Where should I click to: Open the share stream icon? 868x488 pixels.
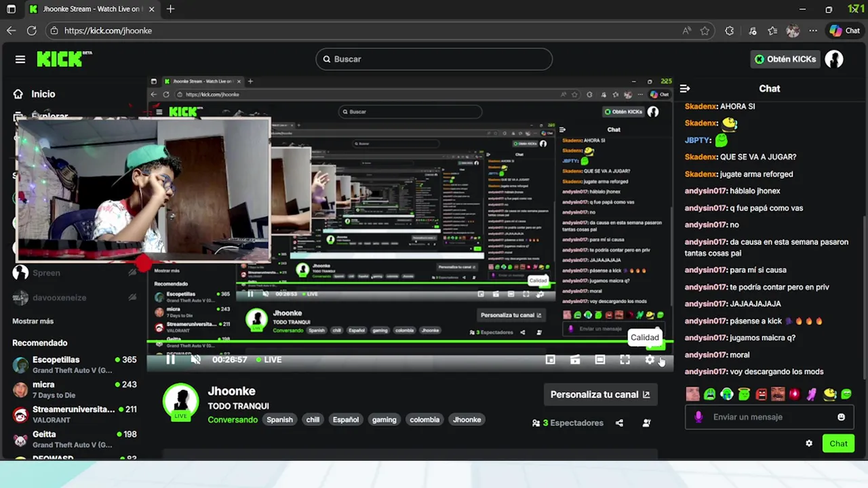619,423
